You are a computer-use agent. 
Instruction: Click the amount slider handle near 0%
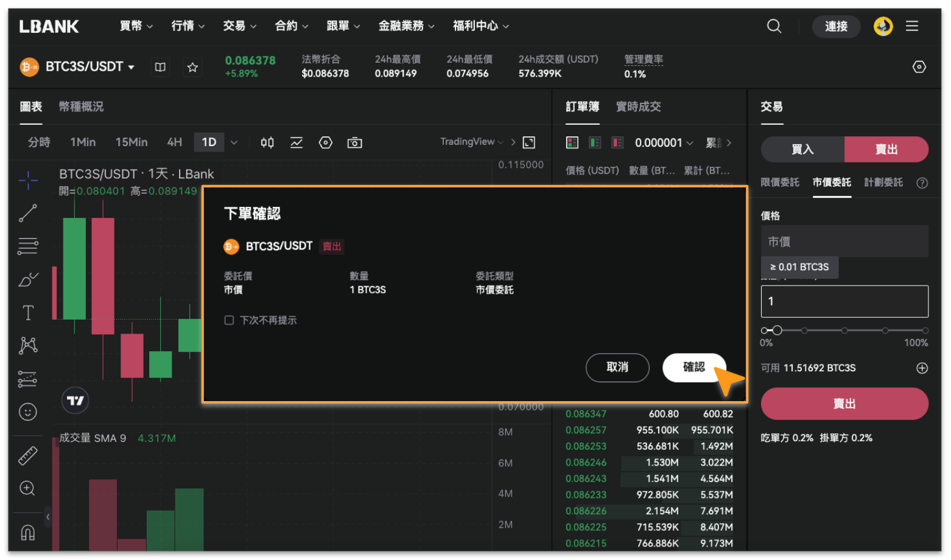[777, 331]
